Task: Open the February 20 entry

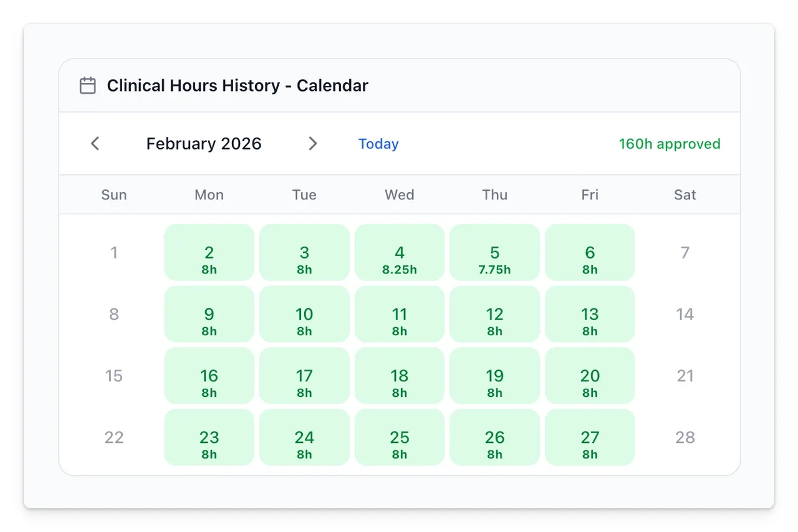Action: click(590, 376)
